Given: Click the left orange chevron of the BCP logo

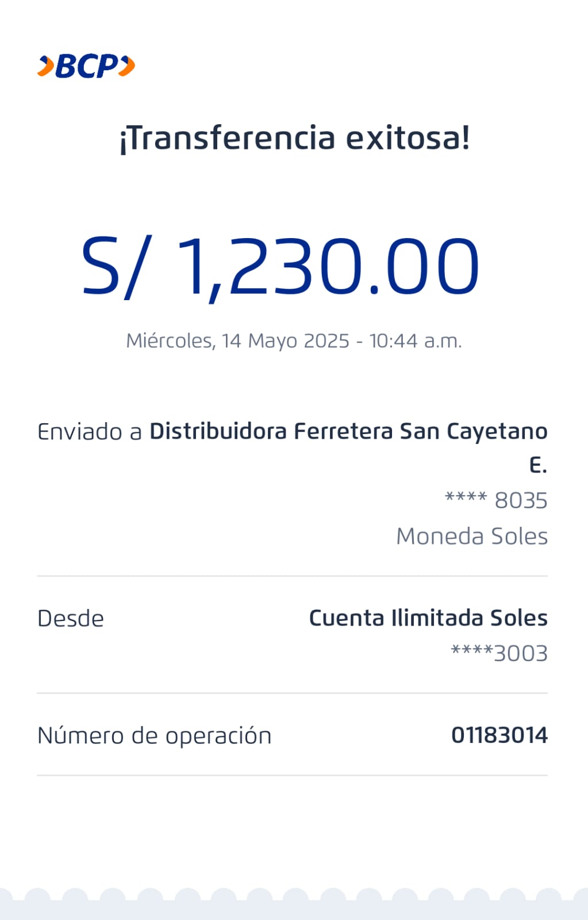Looking at the screenshot, I should [x=45, y=66].
